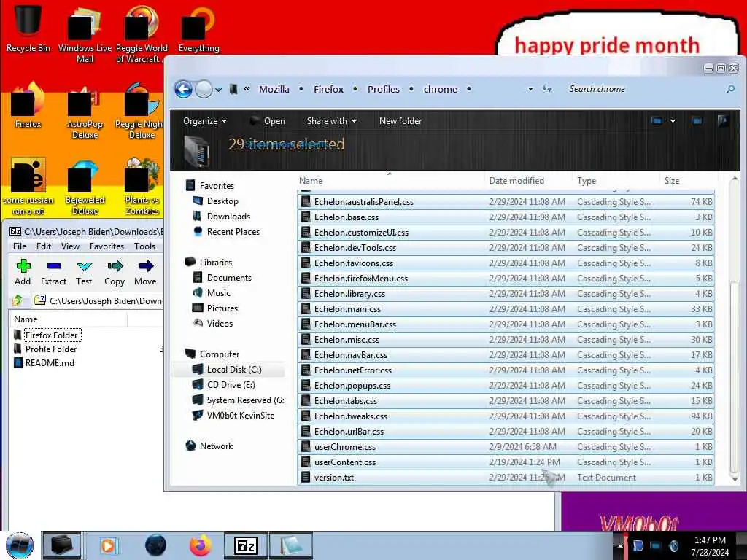747x560 pixels.
Task: Open the Recycle Bin desktop icon
Action: point(28,27)
